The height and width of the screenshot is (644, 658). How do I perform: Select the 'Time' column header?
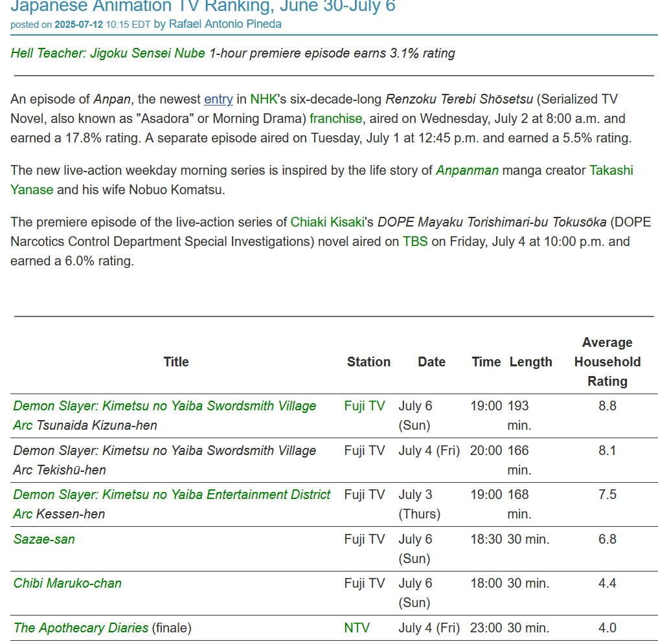click(x=486, y=362)
